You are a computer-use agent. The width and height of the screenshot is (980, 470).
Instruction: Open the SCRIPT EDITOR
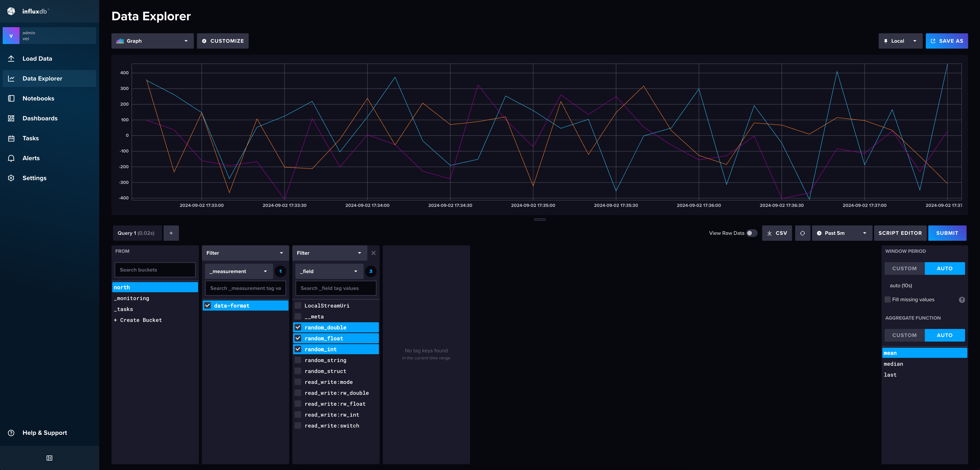900,233
